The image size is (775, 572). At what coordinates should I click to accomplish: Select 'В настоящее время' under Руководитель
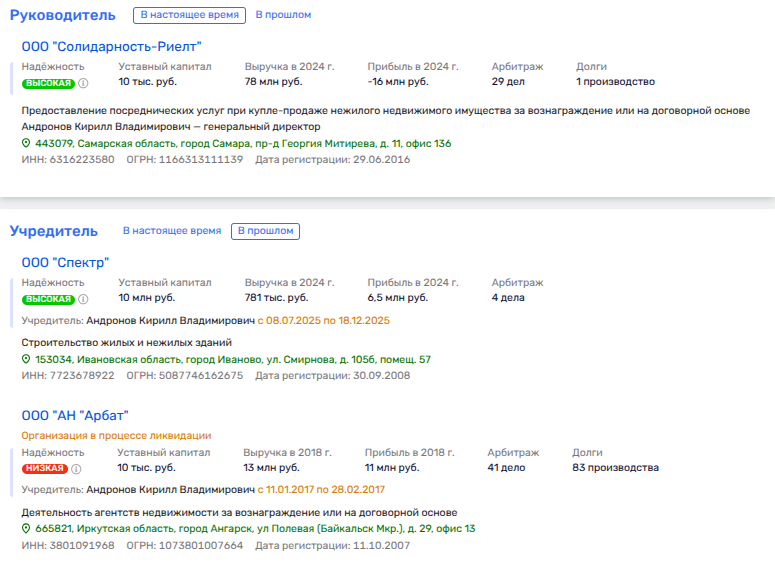coord(189,15)
